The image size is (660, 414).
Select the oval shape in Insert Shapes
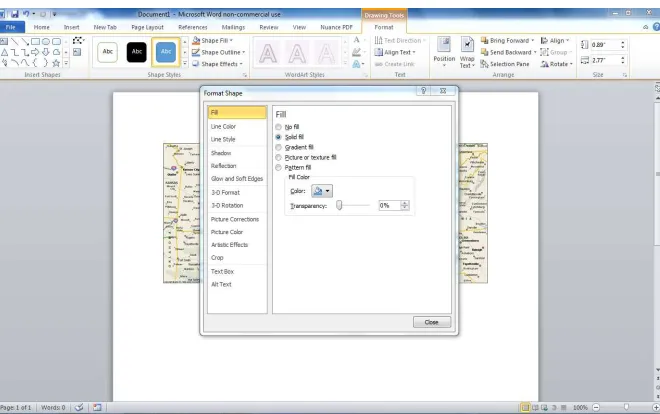coord(46,42)
